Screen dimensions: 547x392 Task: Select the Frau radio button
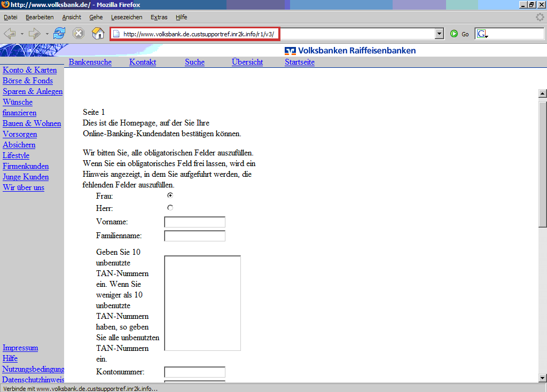(170, 195)
